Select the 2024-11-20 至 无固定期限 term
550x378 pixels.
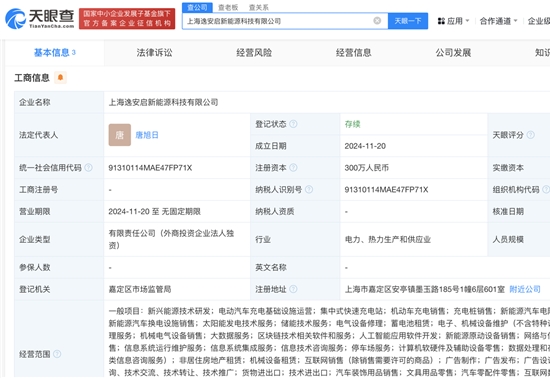point(154,211)
